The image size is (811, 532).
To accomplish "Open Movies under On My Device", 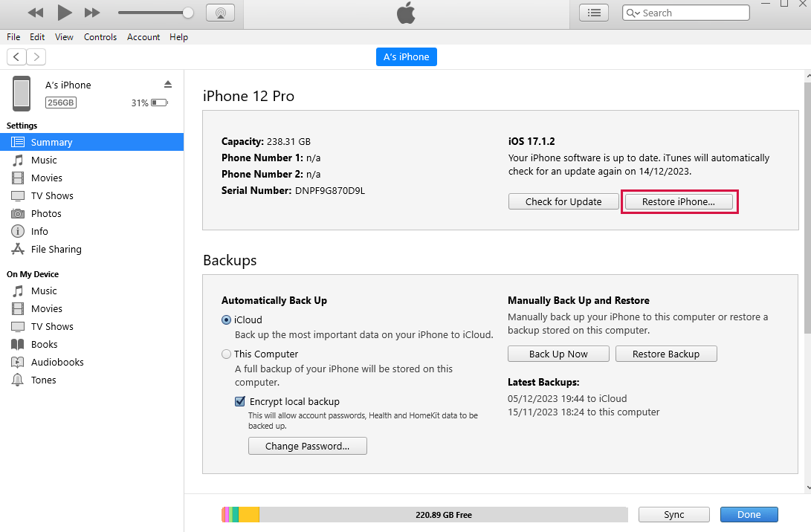I will [x=92, y=308].
